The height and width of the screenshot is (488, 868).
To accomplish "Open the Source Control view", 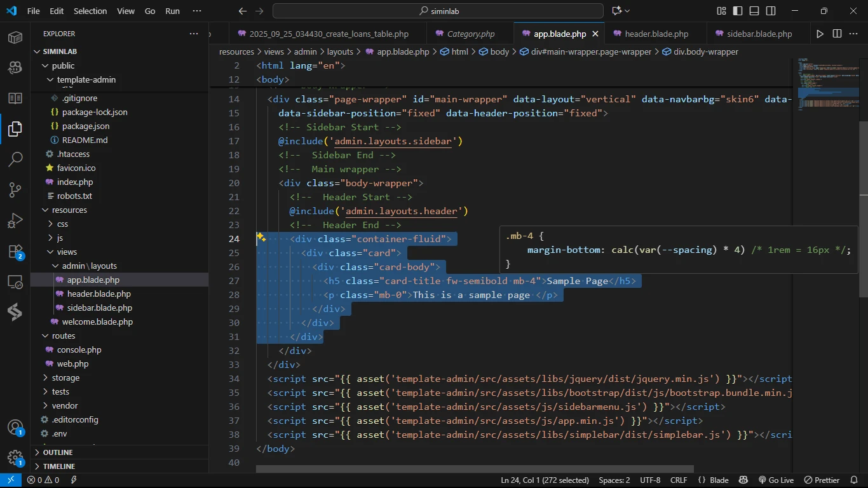I will coord(15,190).
